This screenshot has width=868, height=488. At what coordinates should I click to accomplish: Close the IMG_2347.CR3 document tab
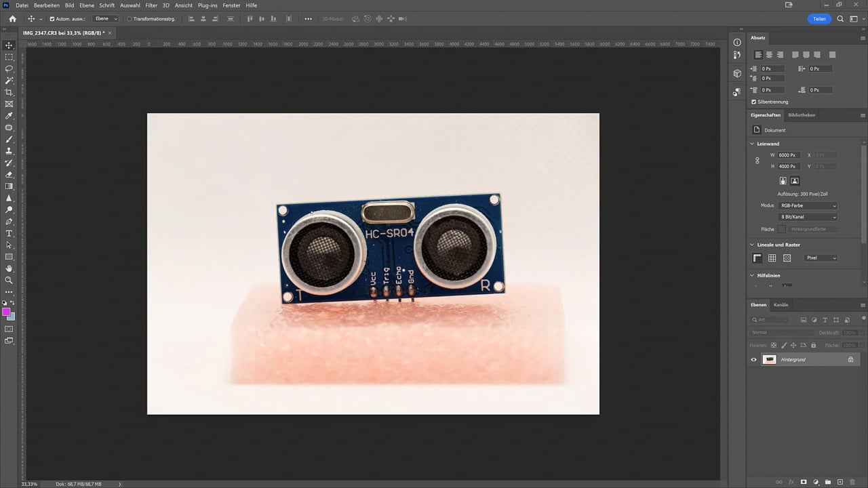[x=110, y=33]
